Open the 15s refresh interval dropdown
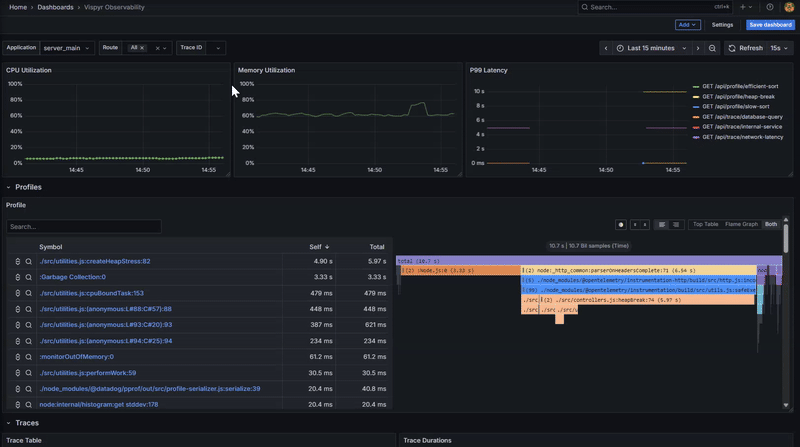Viewport: 800px width, 447px height. (779, 48)
